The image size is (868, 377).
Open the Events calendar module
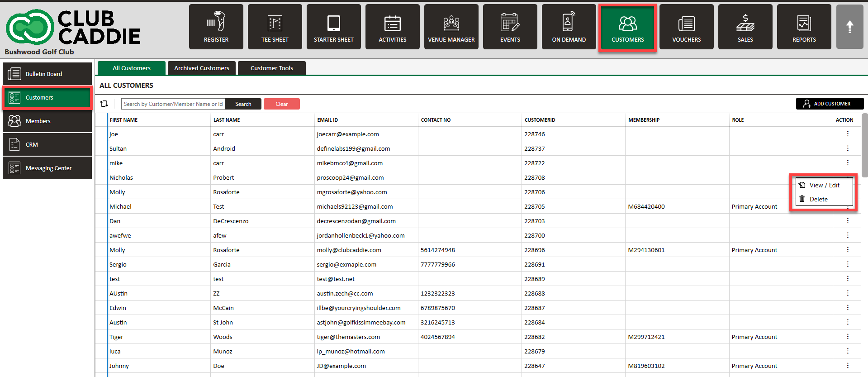510,27
